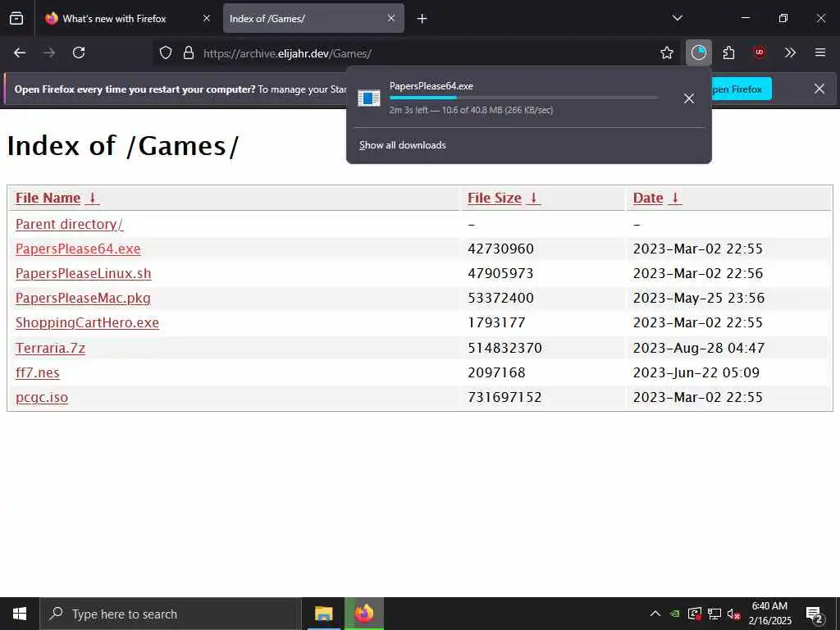
Task: List all tabs dropdown arrow
Action: [x=677, y=18]
